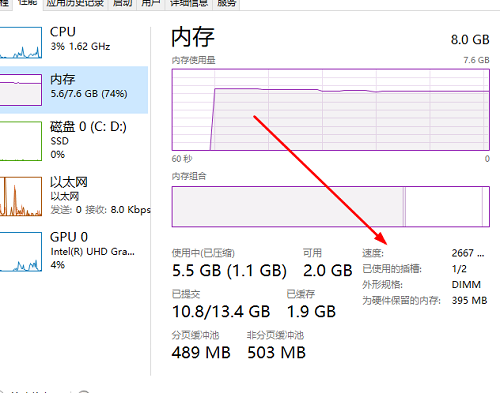Click the orange Ethernet throughput thumbnail

tap(21, 196)
